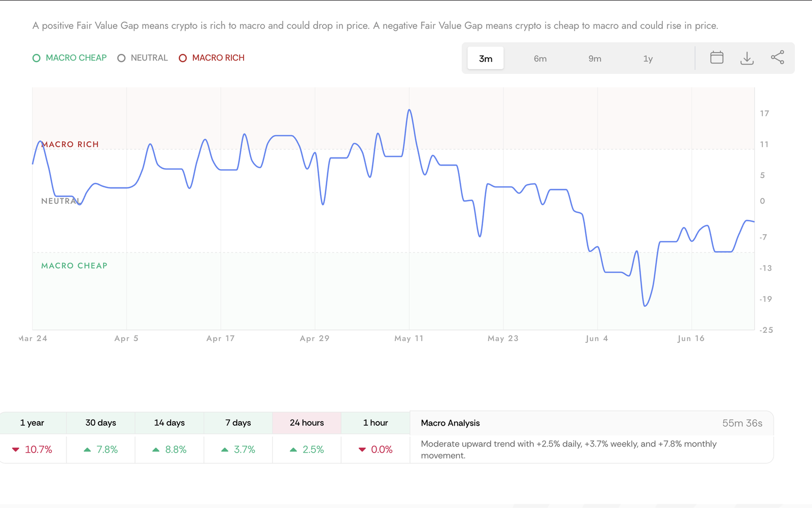Click the green up arrow beside 2.5%
The image size is (812, 508).
(293, 450)
